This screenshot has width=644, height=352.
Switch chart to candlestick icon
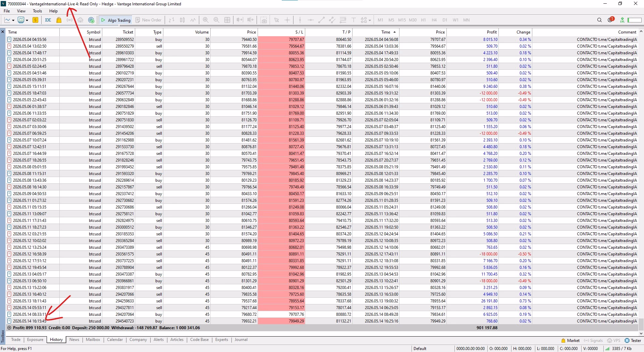[182, 20]
